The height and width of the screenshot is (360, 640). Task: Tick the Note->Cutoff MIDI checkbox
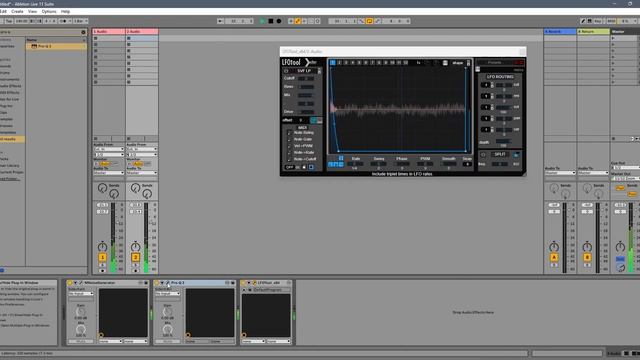pos(289,159)
